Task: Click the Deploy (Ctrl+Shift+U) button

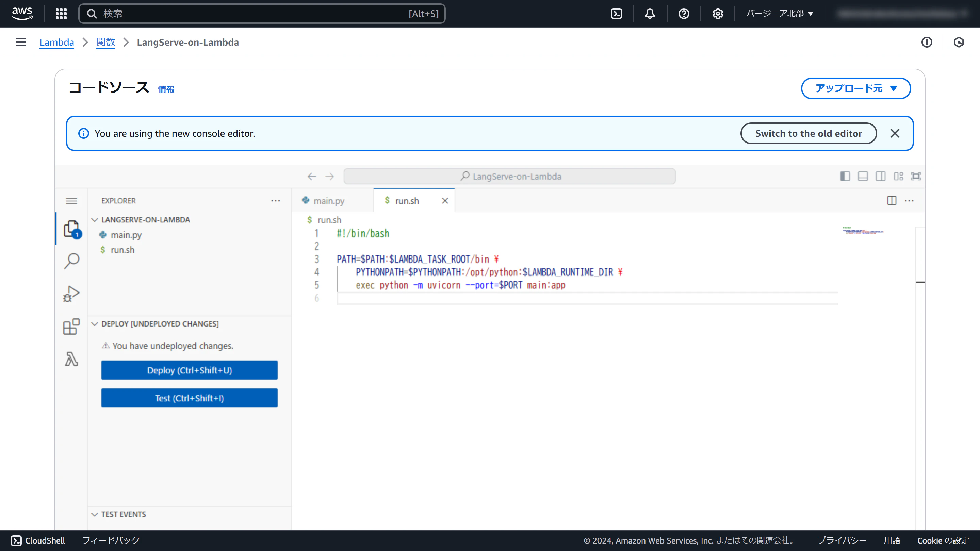Action: 190,370
